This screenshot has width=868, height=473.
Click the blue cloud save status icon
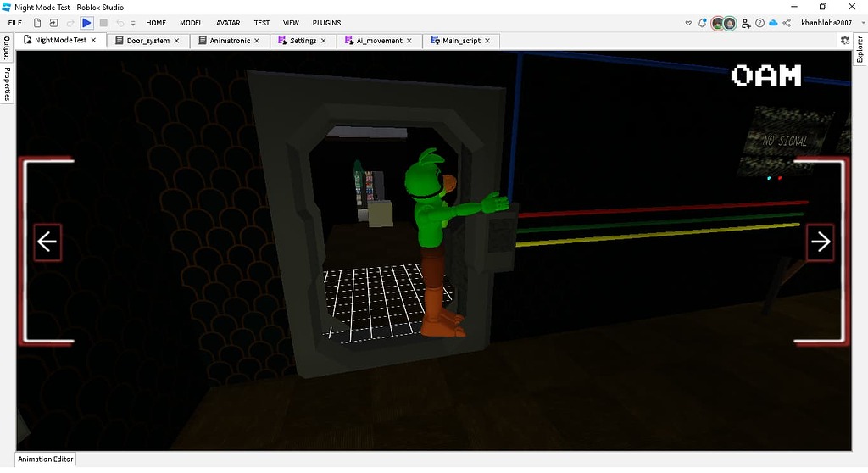click(773, 23)
